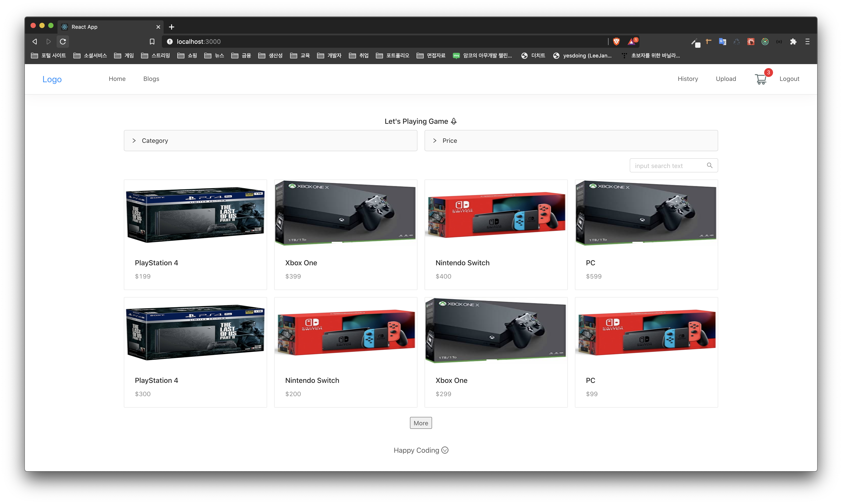Click the browser forward arrow
842x504 pixels.
49,41
